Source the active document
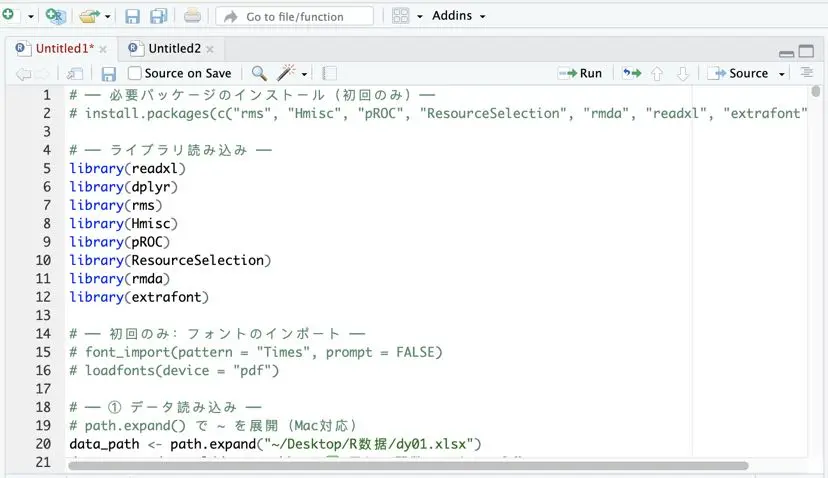The width and height of the screenshot is (828, 478). [x=738, y=73]
